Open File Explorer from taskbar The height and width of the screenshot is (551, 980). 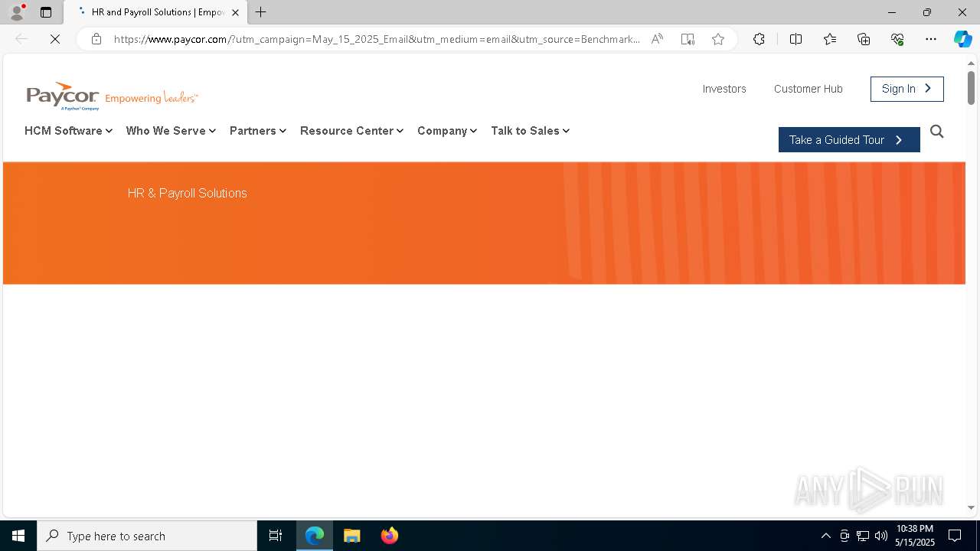(x=352, y=536)
